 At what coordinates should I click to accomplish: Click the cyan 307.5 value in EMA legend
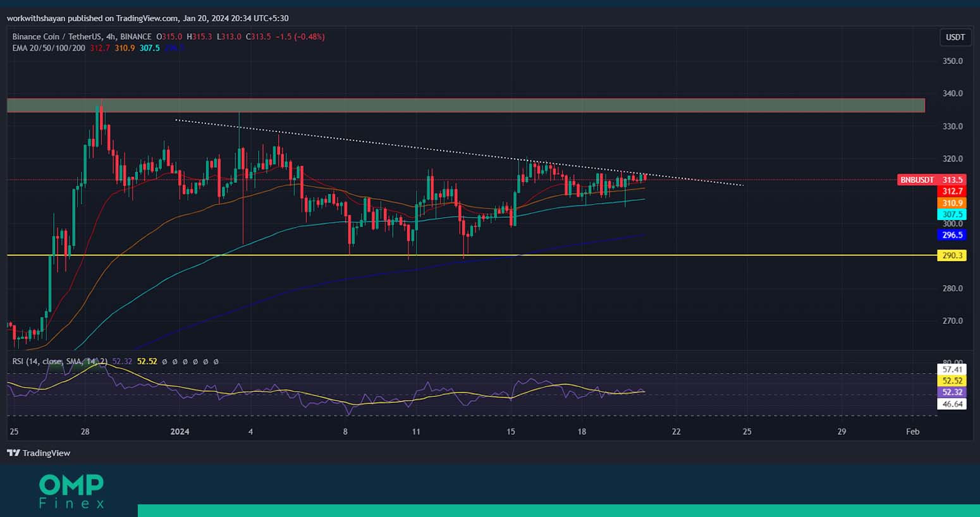coord(150,48)
